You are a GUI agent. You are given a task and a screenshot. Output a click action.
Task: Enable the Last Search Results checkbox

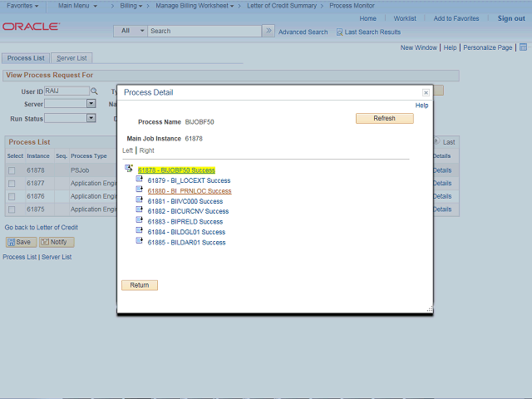point(340,32)
